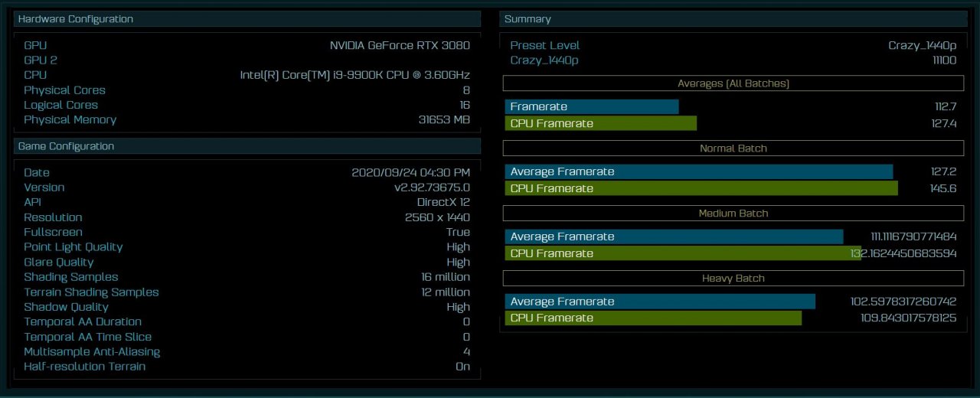The image size is (980, 398).
Task: Click the NVIDIA GeForce RTX 3080 value
Action: point(400,45)
